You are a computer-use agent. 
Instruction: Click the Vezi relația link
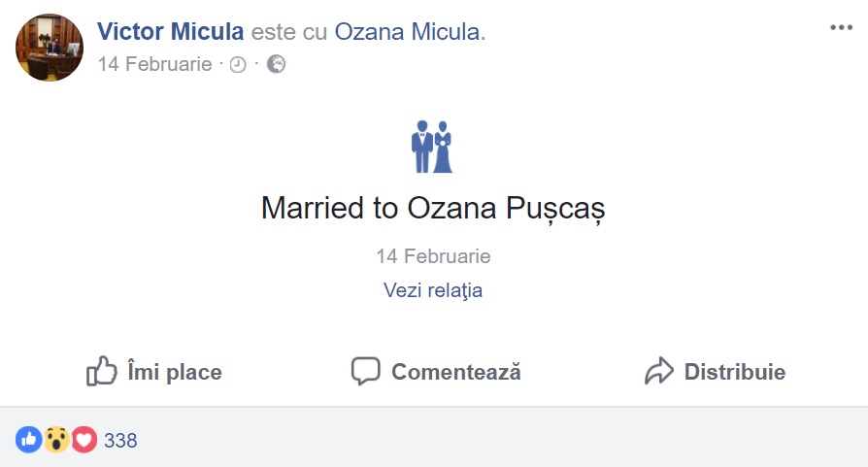[433, 290]
